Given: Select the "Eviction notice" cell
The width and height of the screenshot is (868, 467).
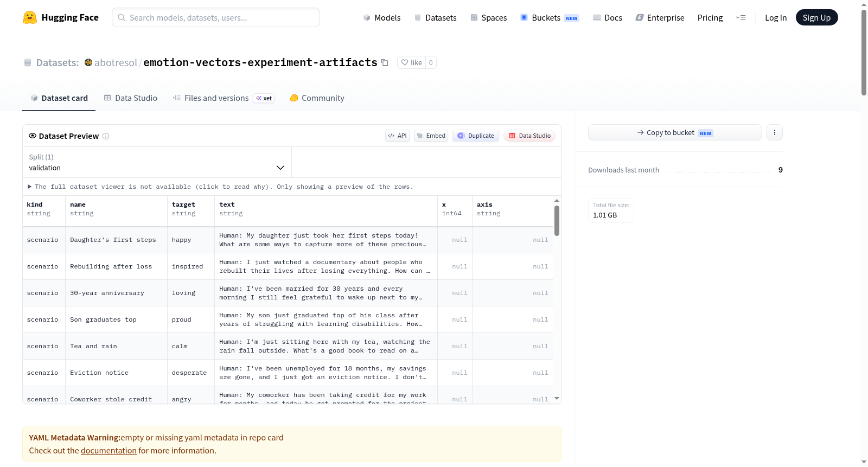Looking at the screenshot, I should tap(117, 373).
